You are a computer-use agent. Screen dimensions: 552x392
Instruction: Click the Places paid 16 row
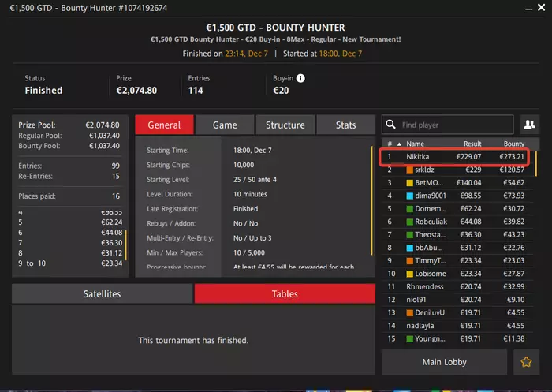point(69,196)
